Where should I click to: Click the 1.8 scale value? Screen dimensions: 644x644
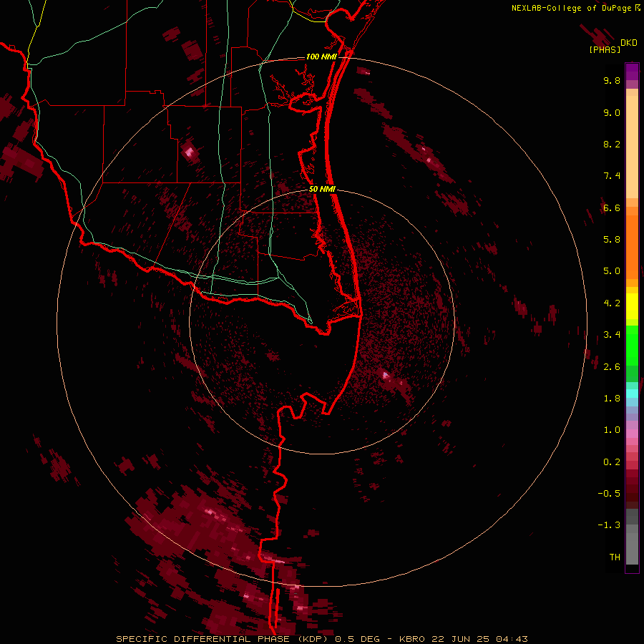(x=612, y=399)
